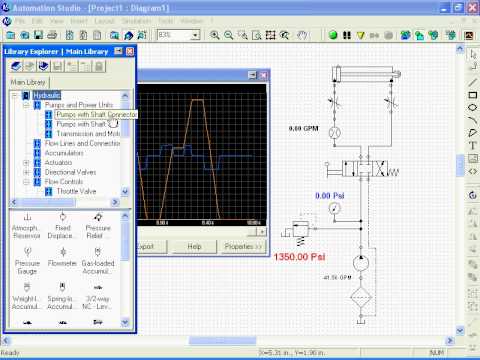Select the Rectangle drawing tool

[473, 95]
